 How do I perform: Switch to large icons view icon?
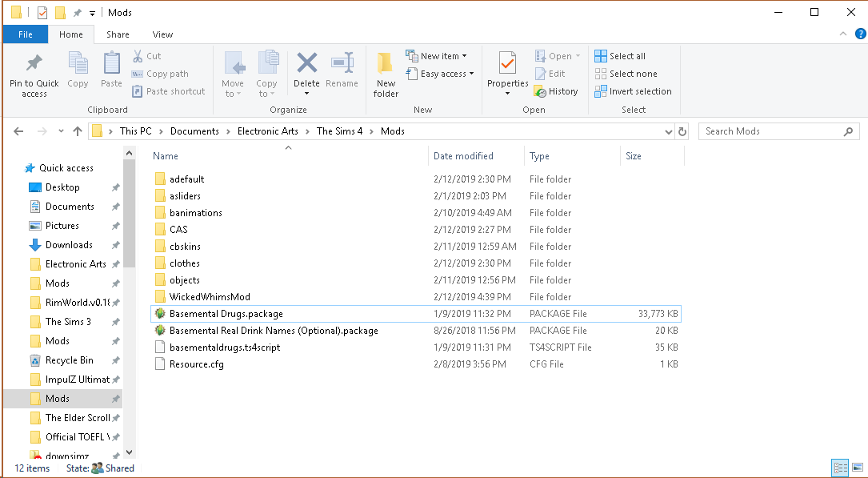pos(857,468)
